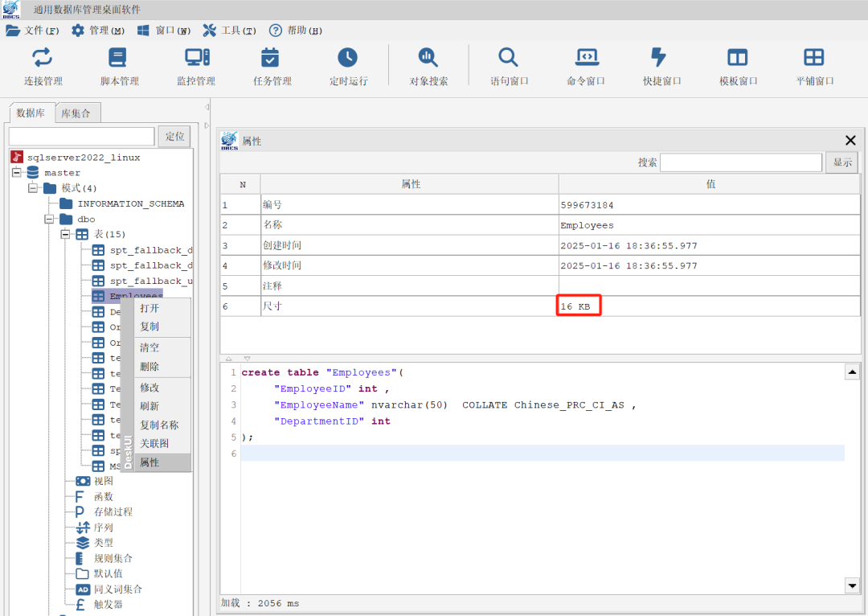
Task: Click the 显示 button beside search
Action: (x=841, y=162)
